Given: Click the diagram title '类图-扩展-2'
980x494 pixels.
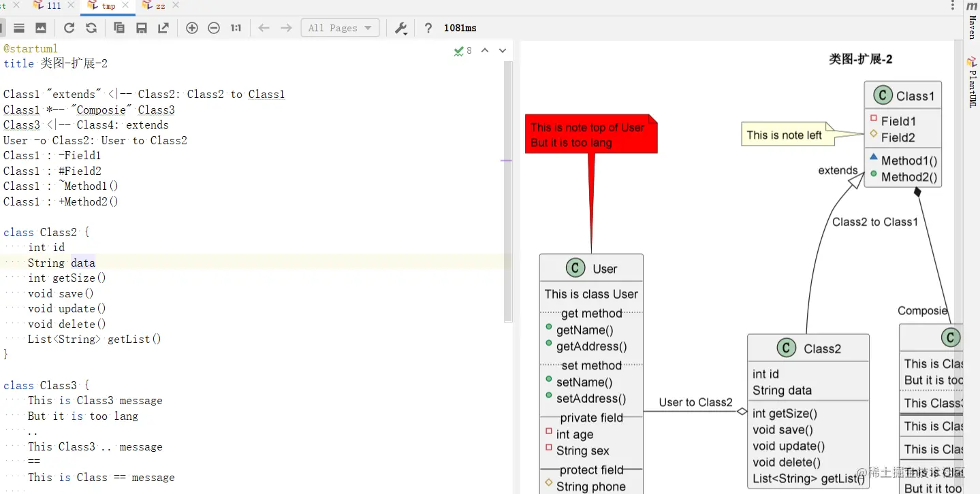Looking at the screenshot, I should coord(860,59).
